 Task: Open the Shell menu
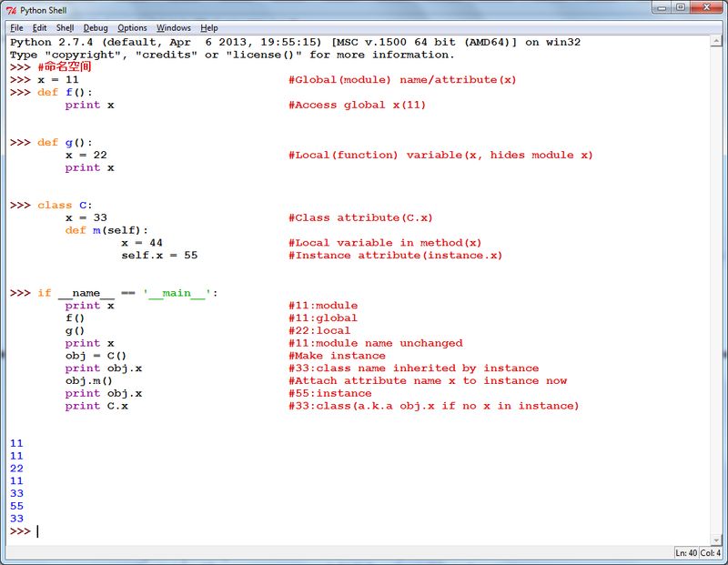65,28
